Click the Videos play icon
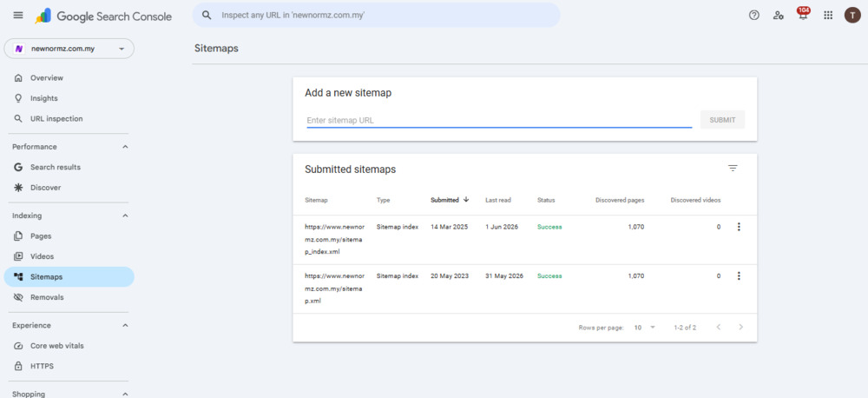 click(18, 256)
